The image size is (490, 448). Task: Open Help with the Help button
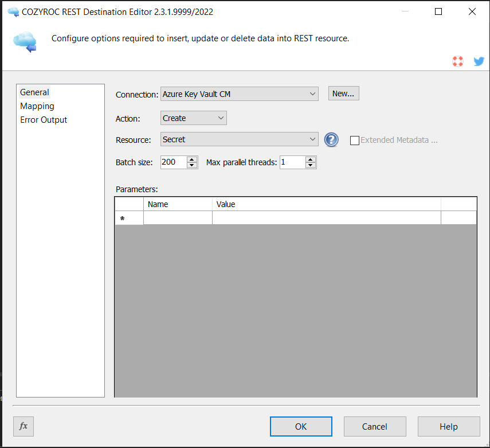[449, 426]
